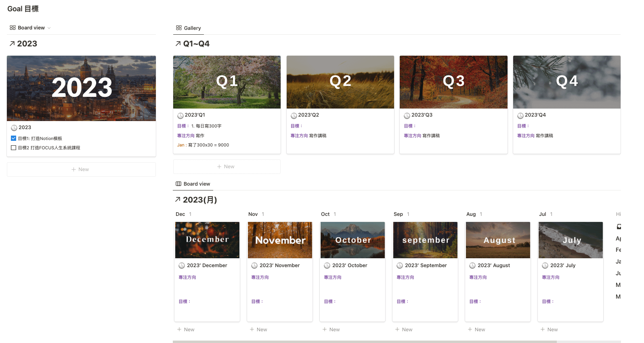Select the Board view tab above 2023(月)
644x343 pixels.
(x=193, y=184)
